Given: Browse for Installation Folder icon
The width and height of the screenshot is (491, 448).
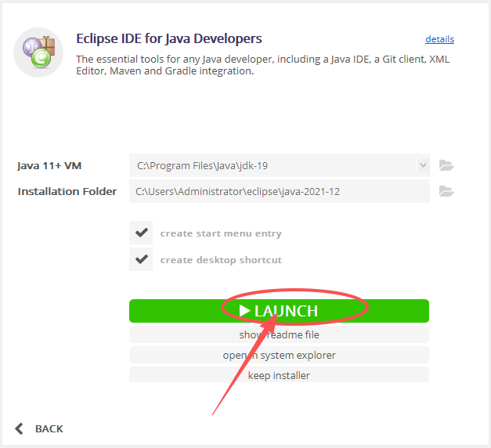Looking at the screenshot, I should click(446, 191).
